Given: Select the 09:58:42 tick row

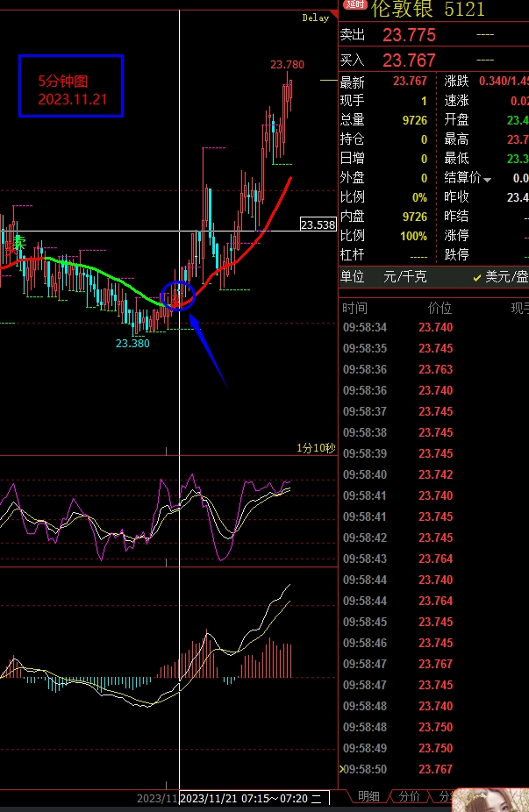Looking at the screenshot, I should click(x=433, y=538).
